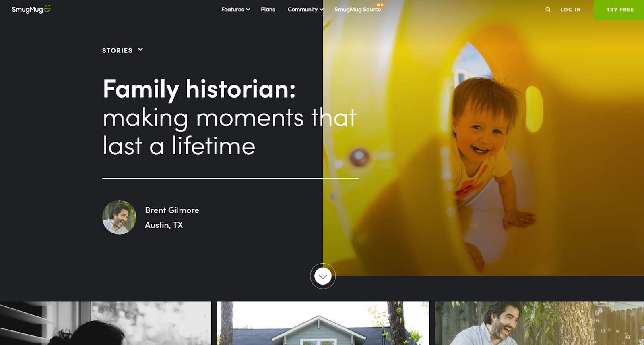Screen dimensions: 644x345
Task: Click the Brent Gilmore author name
Action: click(x=172, y=210)
